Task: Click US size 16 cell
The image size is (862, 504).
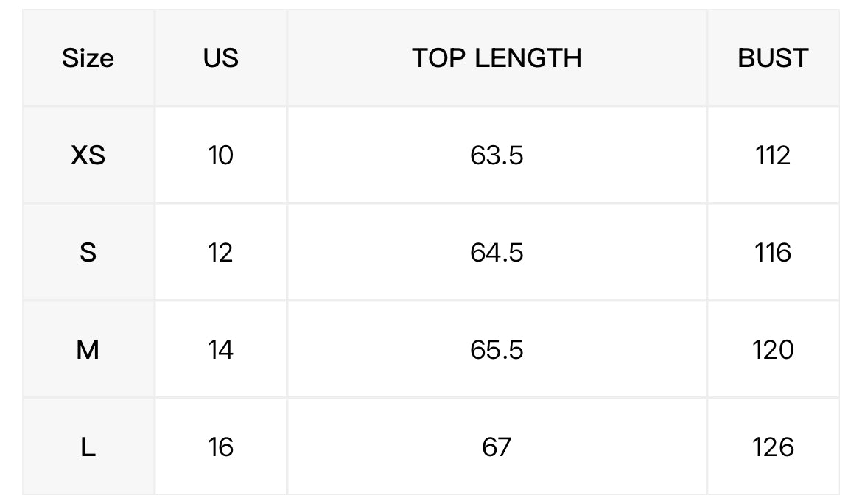Action: pos(220,447)
